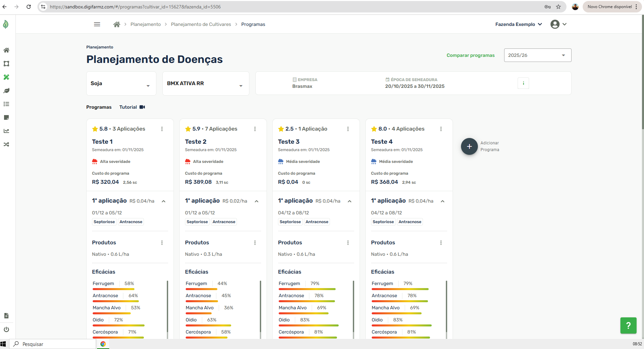Click Windows taskbar search box Pesquisar
644x349 pixels.
tap(54, 344)
